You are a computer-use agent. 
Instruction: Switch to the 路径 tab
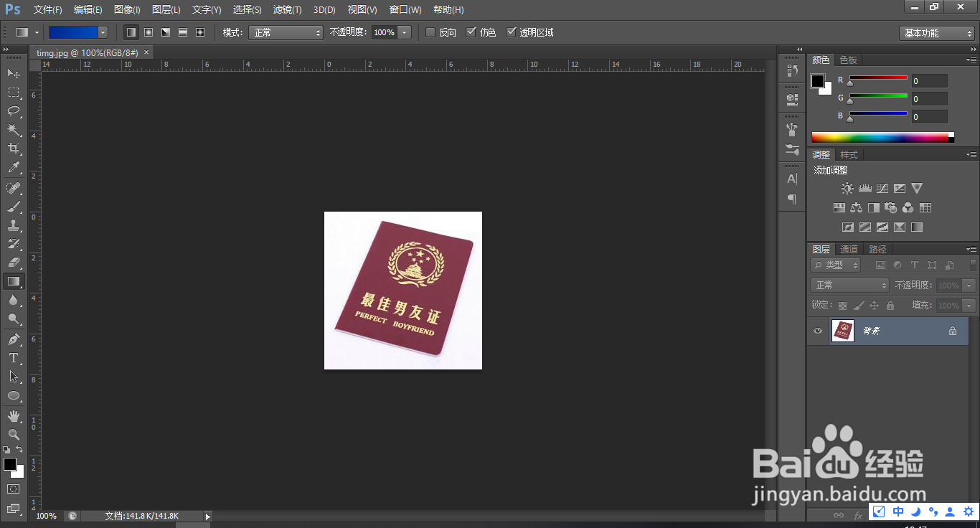(x=877, y=250)
